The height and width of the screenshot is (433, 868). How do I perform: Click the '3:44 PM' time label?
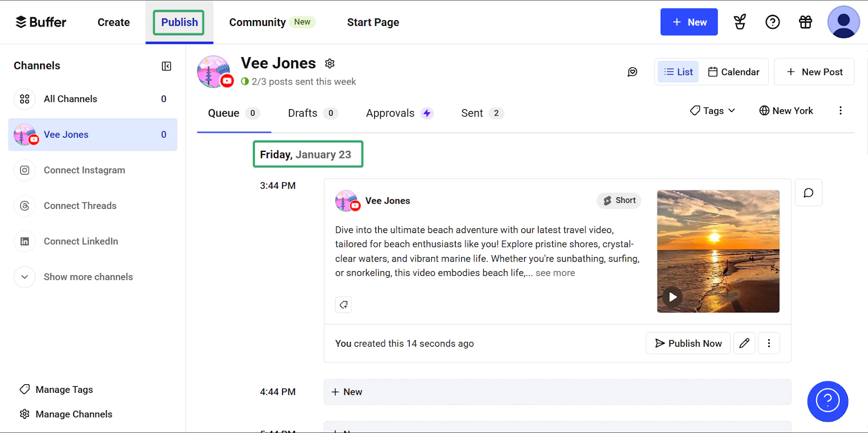point(278,186)
